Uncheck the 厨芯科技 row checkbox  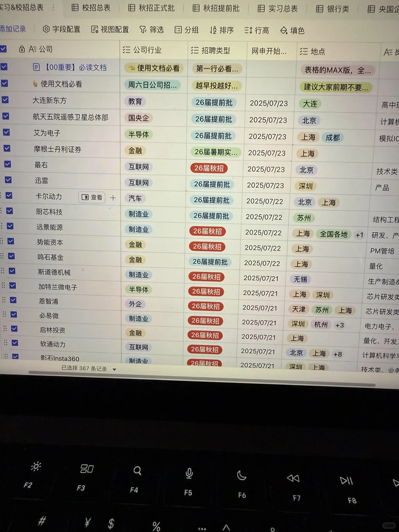[10, 211]
